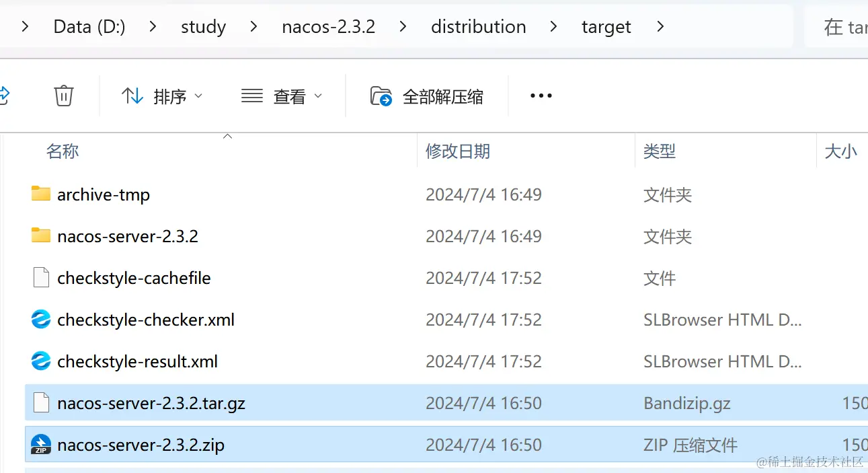Click the search box for the target folder
Image resolution: width=868 pixels, height=473 pixels.
836,27
